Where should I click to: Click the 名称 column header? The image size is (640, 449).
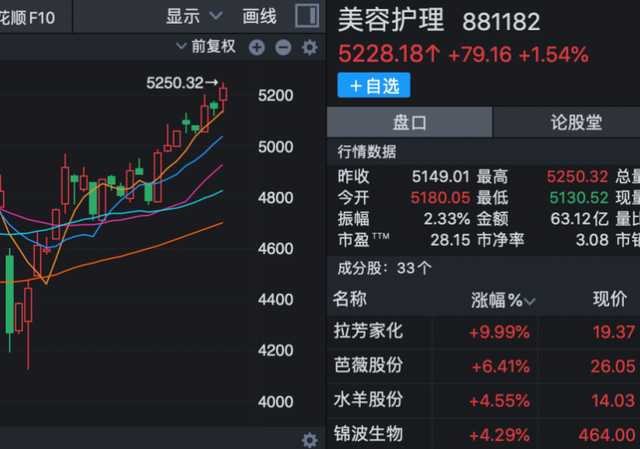[350, 299]
